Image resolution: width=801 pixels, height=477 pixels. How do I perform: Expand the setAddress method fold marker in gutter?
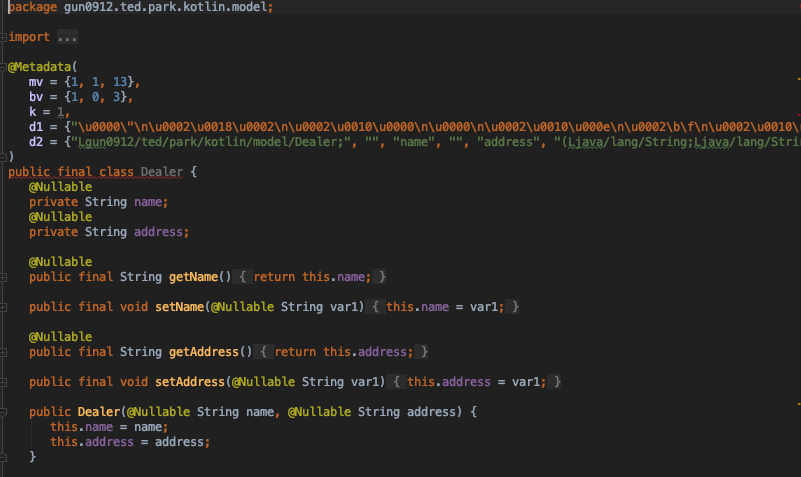[3, 383]
